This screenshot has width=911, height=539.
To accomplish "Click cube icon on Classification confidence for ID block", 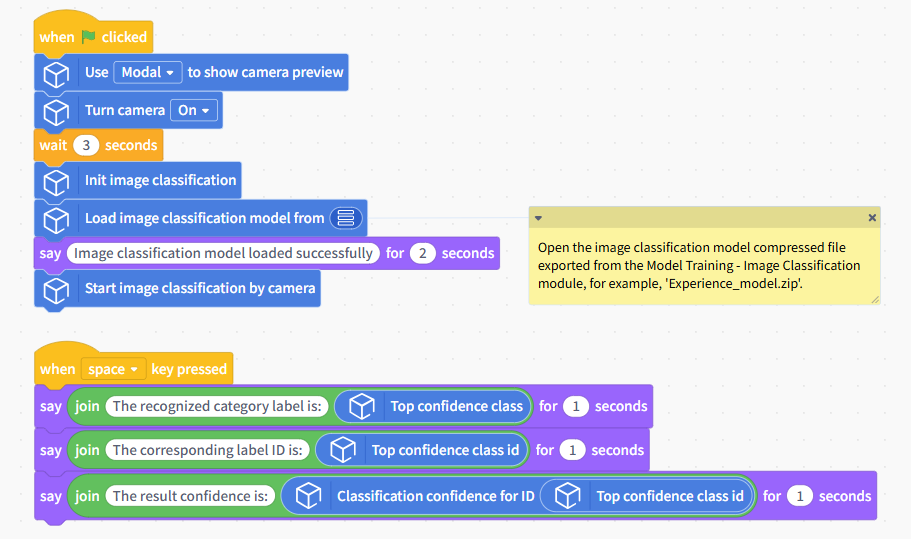I will (x=308, y=496).
